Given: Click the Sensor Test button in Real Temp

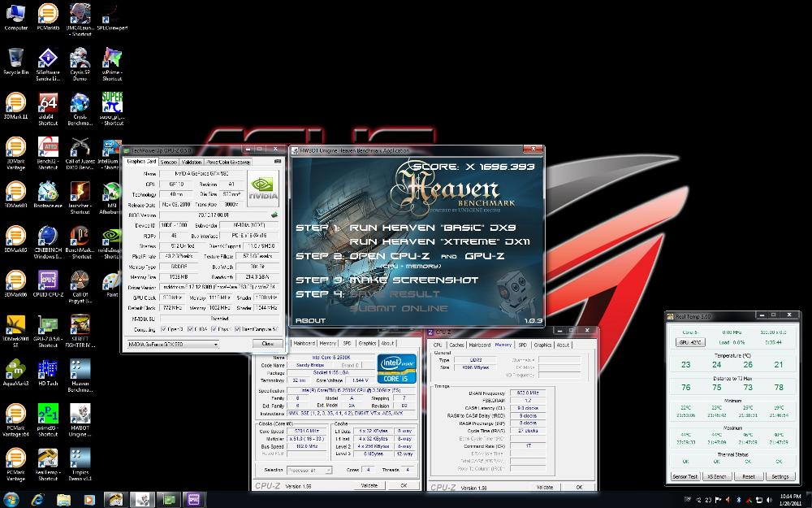Looking at the screenshot, I should pyautogui.click(x=685, y=476).
